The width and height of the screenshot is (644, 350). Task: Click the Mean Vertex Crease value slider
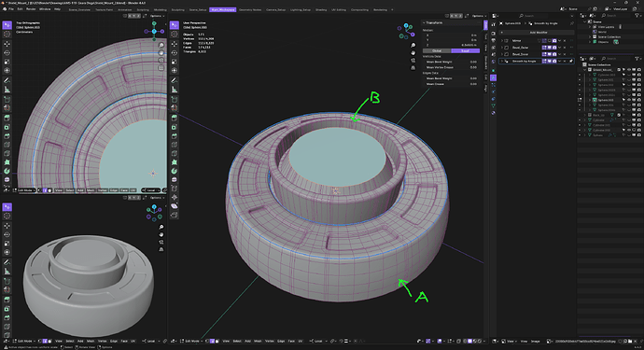(x=451, y=67)
